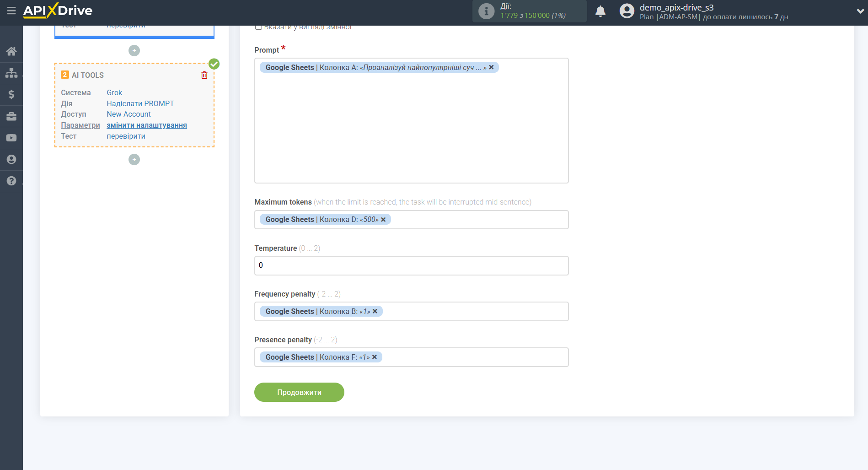868x470 pixels.
Task: Open the help question-mark icon in sidebar
Action: tap(11, 181)
